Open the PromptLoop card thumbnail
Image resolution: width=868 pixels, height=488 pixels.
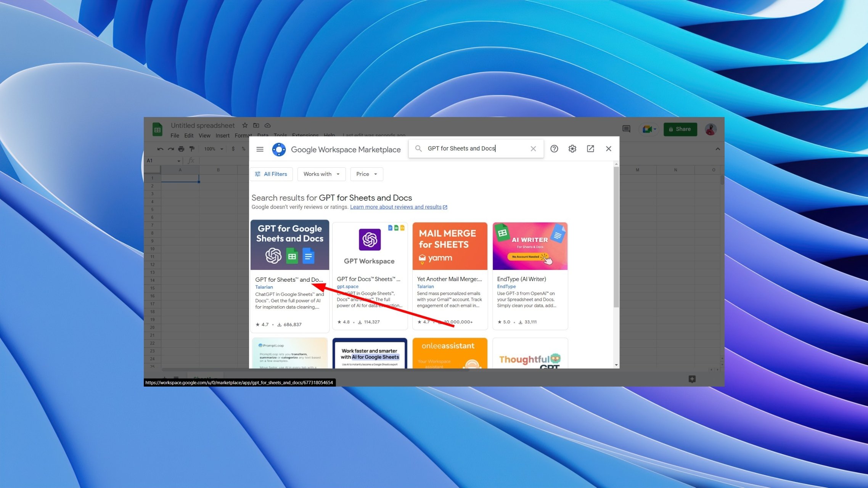click(290, 353)
